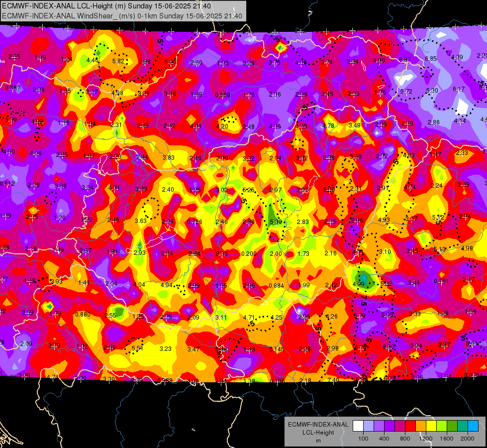
Task: Click the wind shear value 4.26
Action: (331, 317)
